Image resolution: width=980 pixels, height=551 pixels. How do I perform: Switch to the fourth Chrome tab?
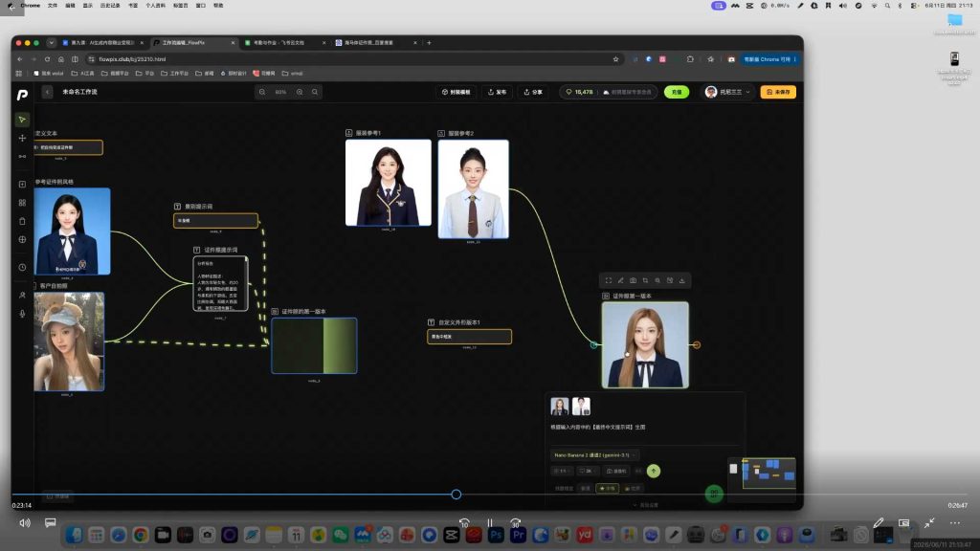[x=375, y=43]
